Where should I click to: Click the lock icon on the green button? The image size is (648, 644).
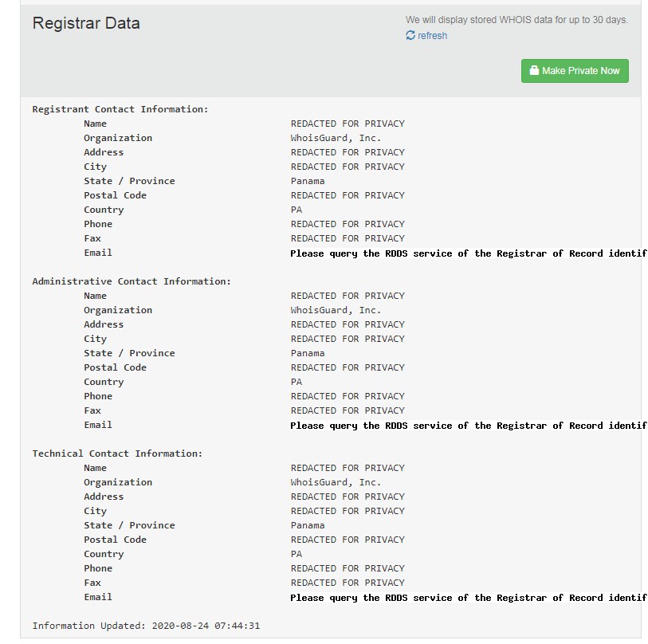534,71
